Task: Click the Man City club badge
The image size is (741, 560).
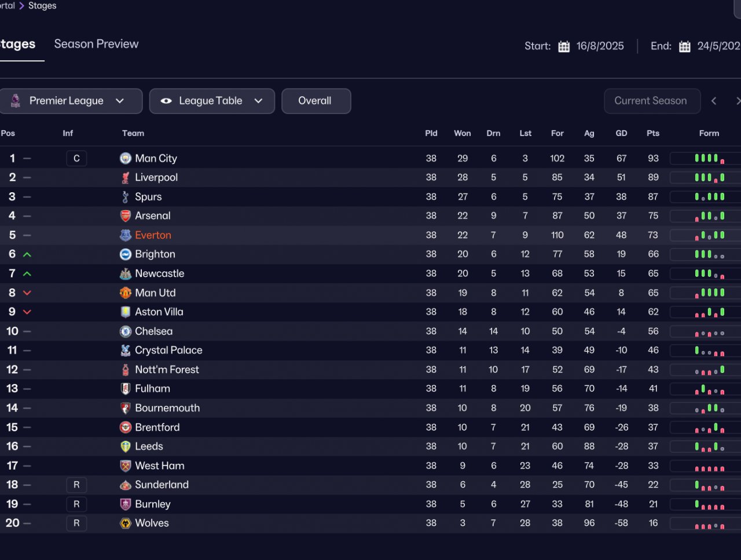Action: coord(126,158)
